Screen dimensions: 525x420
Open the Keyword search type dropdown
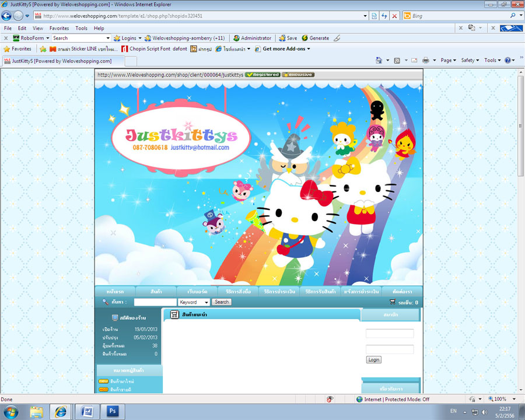194,302
